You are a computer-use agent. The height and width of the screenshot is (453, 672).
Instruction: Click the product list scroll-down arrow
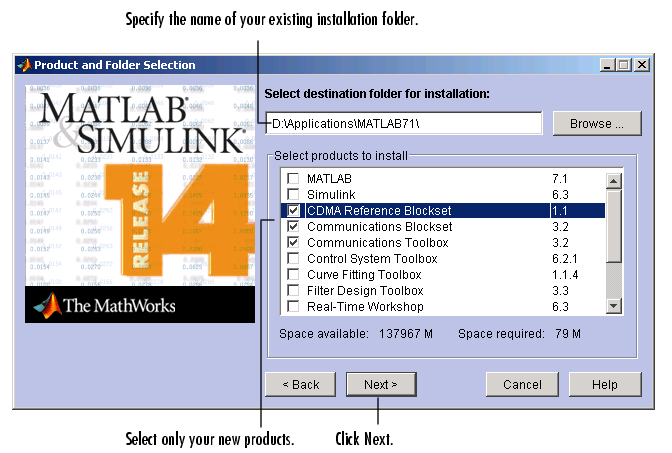614,306
